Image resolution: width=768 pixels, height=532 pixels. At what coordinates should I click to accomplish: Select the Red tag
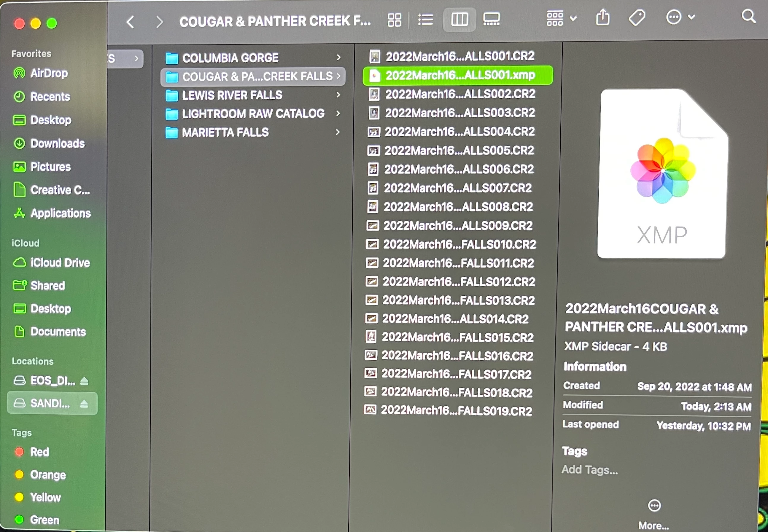coord(39,452)
